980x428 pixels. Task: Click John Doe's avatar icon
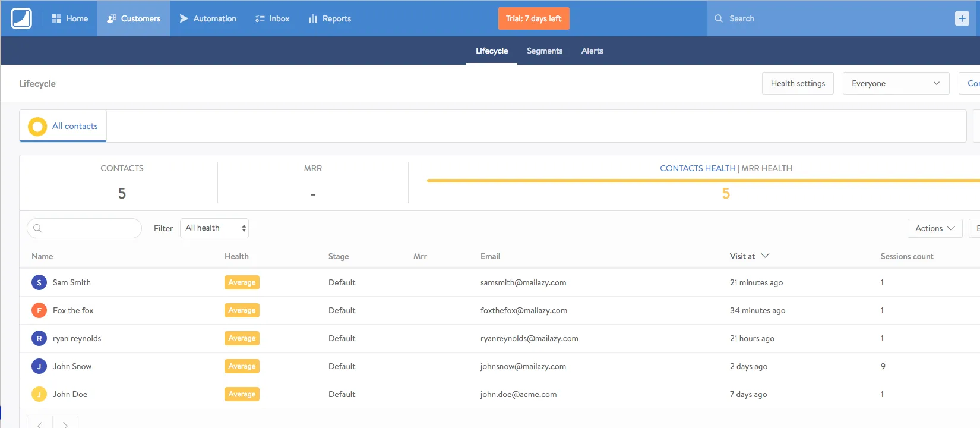point(39,394)
